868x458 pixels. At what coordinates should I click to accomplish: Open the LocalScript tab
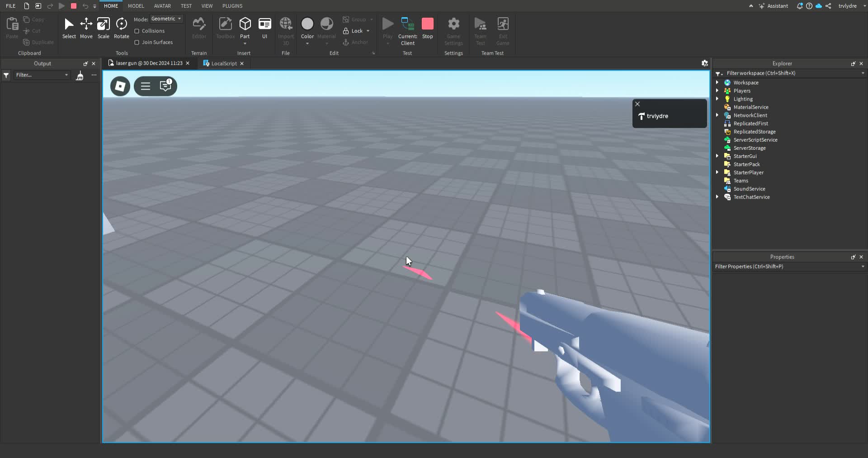(223, 63)
